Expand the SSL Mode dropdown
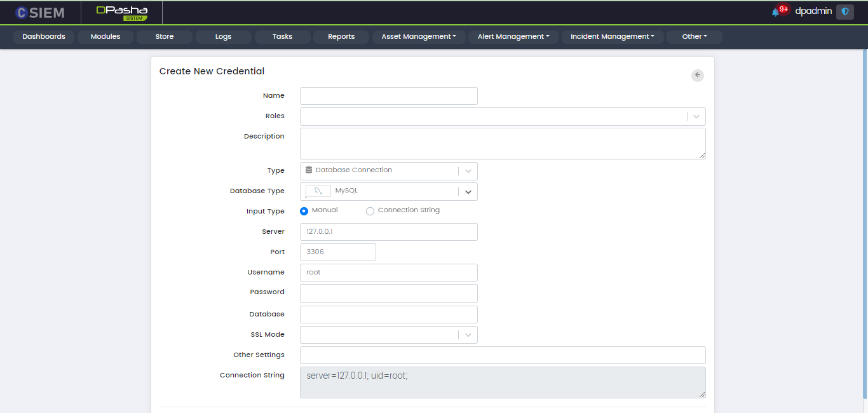 click(468, 335)
